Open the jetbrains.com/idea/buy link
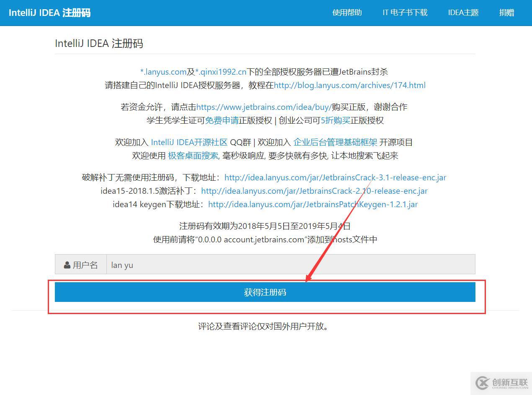Image resolution: width=532 pixels, height=395 pixels. click(264, 107)
